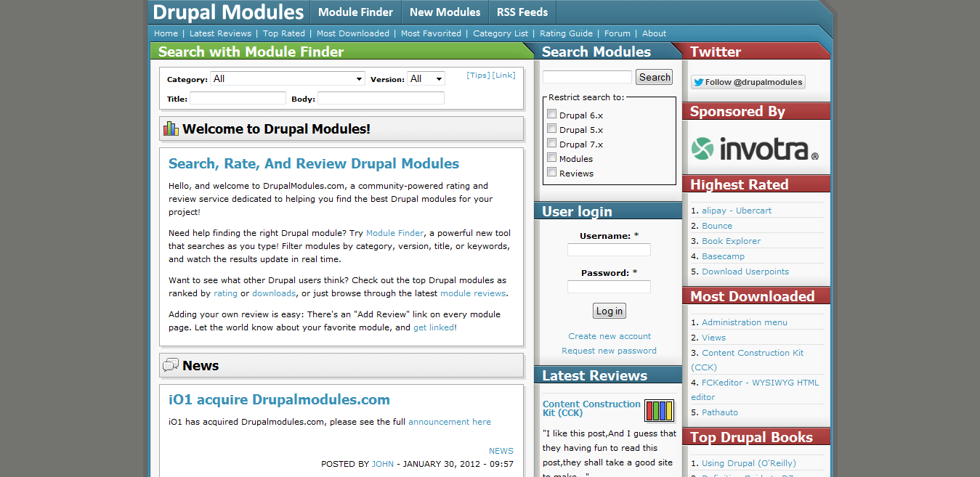Open the invotra sponsor logo
Image resolution: width=980 pixels, height=477 pixels.
click(x=755, y=149)
